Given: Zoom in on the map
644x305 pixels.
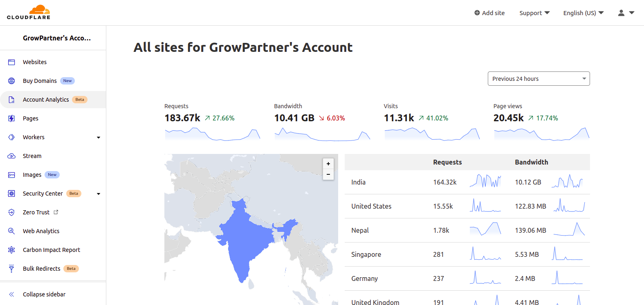Looking at the screenshot, I should (x=328, y=164).
